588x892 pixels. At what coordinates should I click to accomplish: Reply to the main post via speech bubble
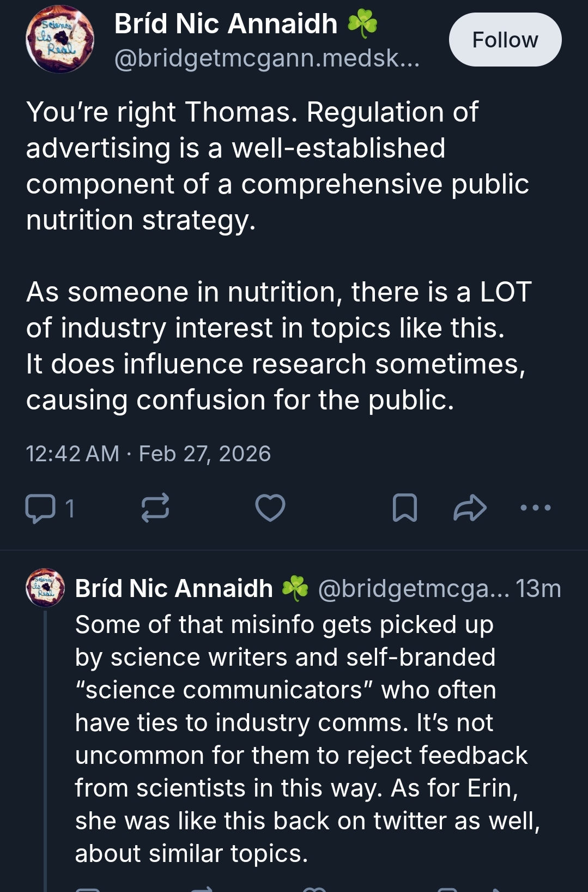click(41, 508)
